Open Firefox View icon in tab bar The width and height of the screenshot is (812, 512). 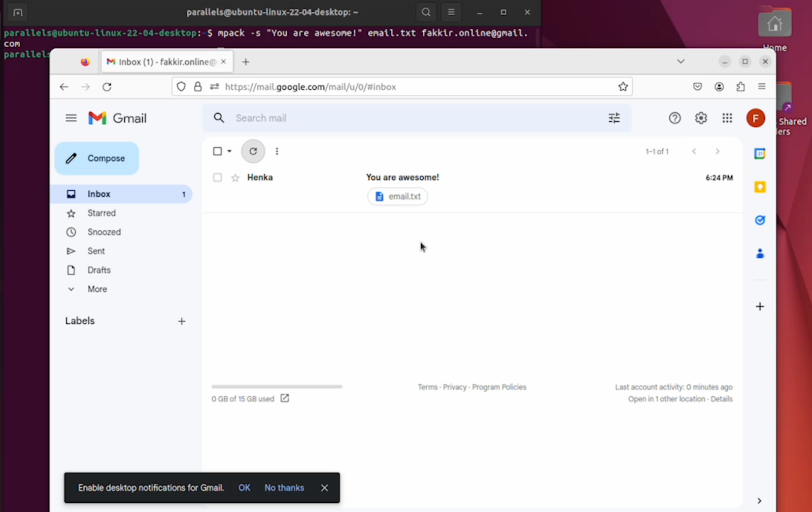point(85,62)
